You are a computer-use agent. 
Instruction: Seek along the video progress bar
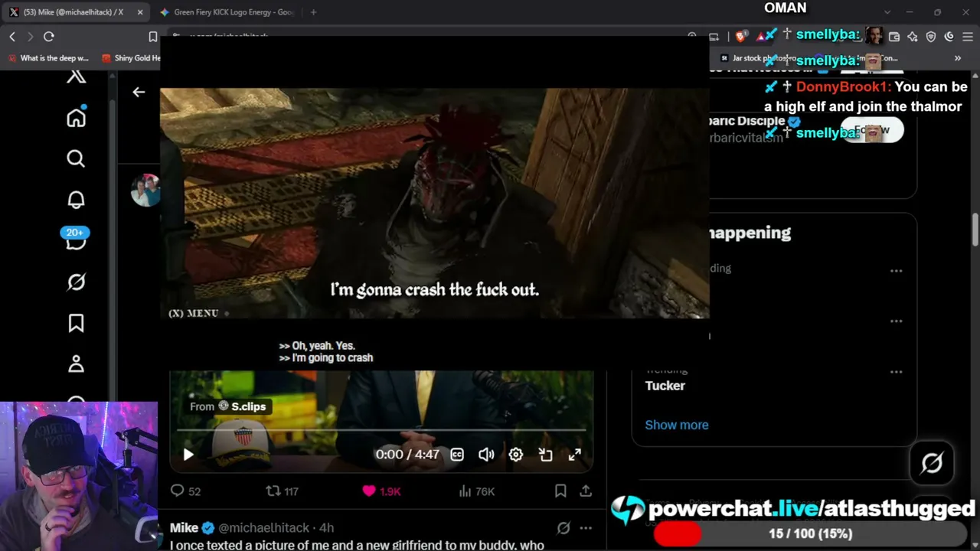click(381, 430)
